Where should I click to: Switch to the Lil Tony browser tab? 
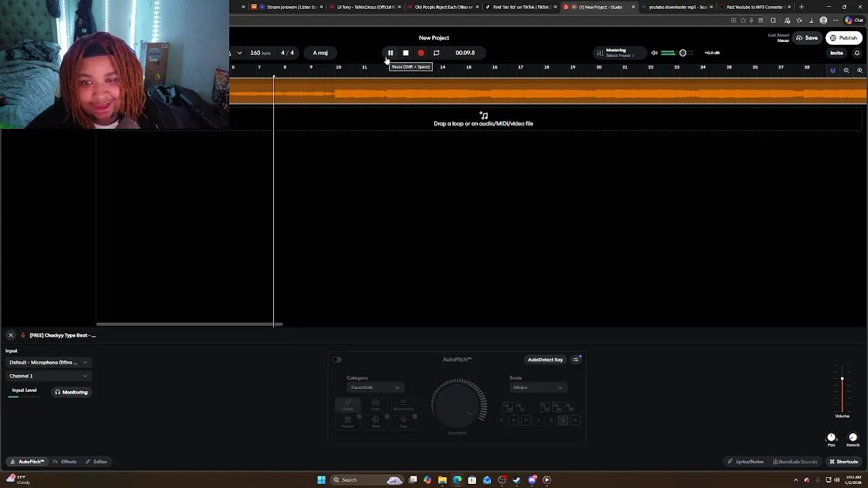(366, 7)
